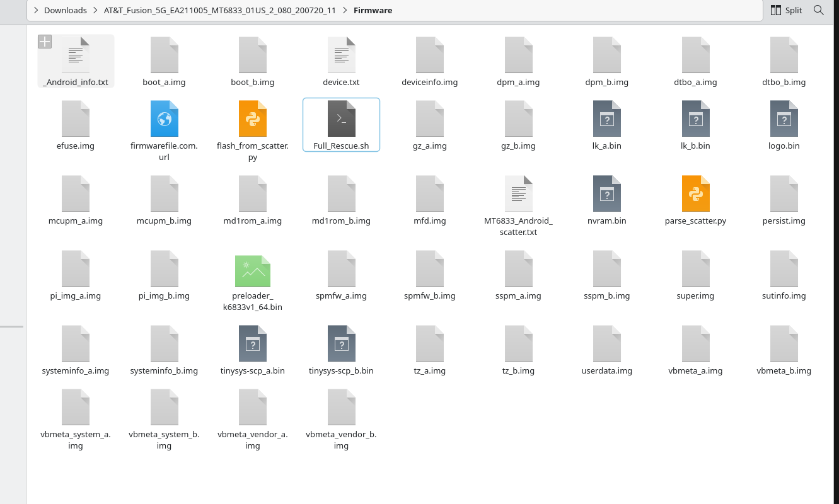This screenshot has height=504, width=839.
Task: Select dtbo_a.img file icon
Action: pyautogui.click(x=695, y=55)
